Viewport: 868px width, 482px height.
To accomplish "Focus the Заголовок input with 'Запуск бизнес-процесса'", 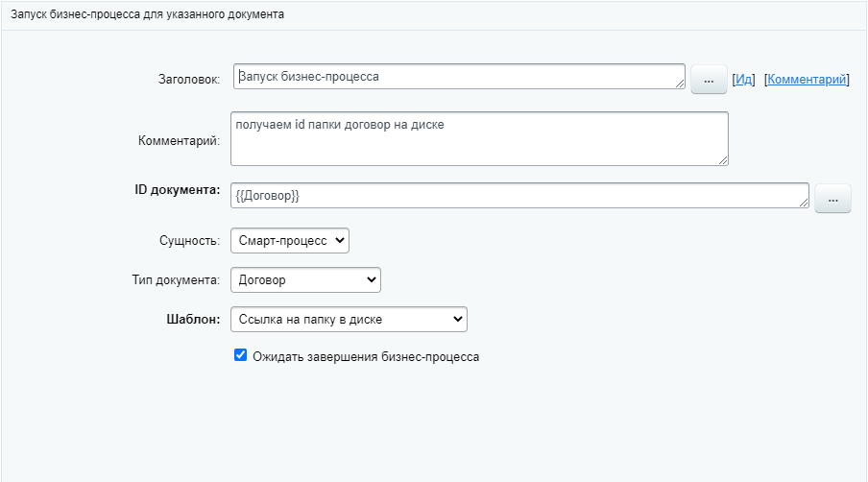I will pos(458,77).
